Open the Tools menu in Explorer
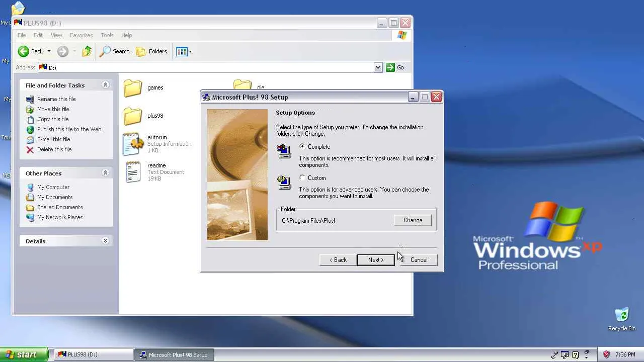The image size is (644, 362). pyautogui.click(x=107, y=35)
